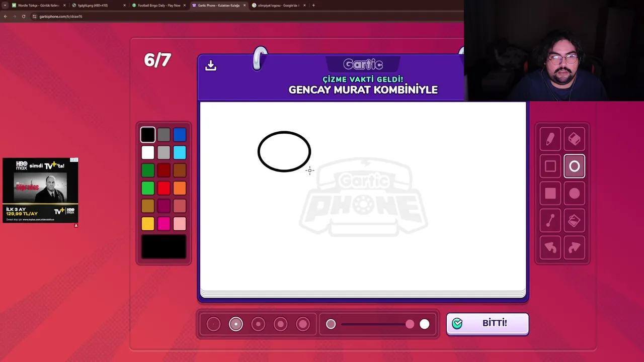Choose the fourth brush size
The image size is (644, 362).
[x=281, y=324]
